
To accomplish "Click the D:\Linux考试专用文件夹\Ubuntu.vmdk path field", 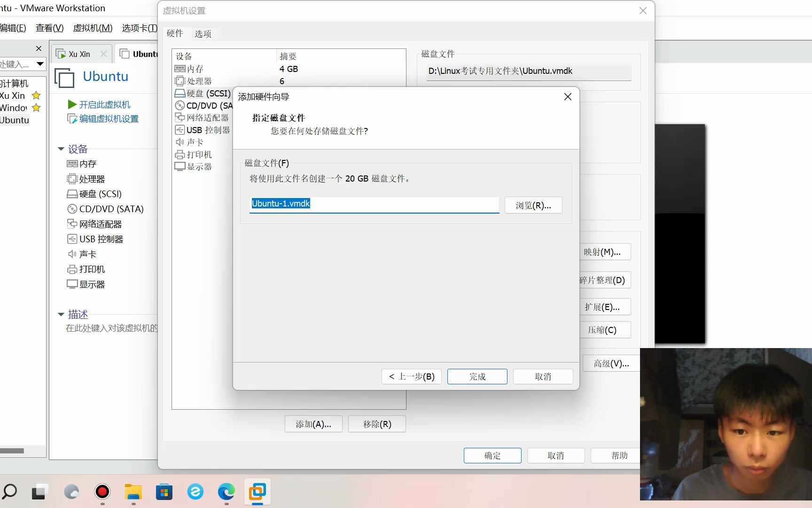I will [529, 71].
